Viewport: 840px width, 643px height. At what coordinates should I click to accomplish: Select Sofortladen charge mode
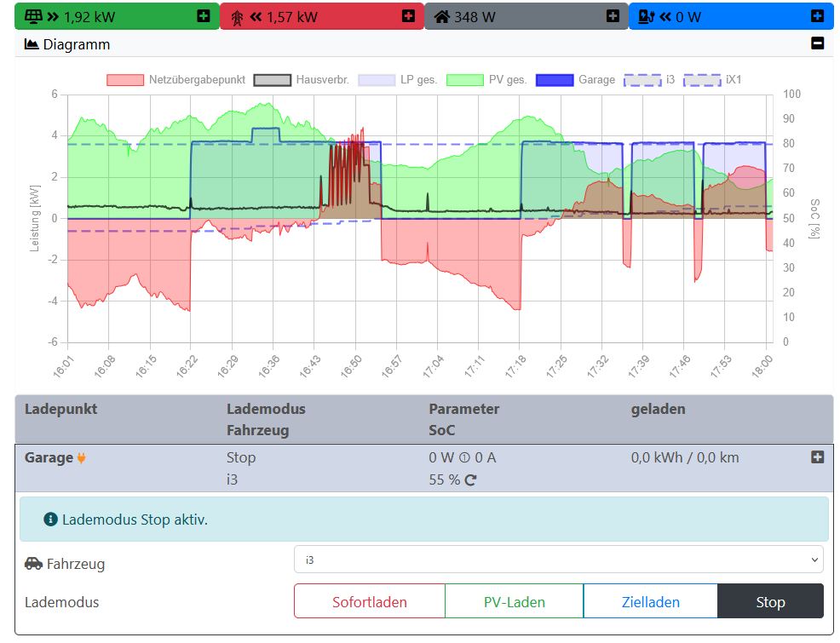369,601
